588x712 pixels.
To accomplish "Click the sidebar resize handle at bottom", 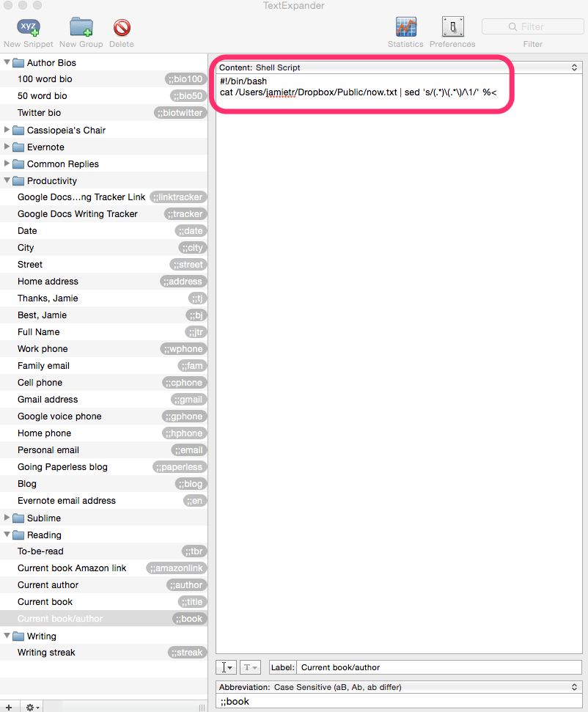I will pyautogui.click(x=202, y=708).
